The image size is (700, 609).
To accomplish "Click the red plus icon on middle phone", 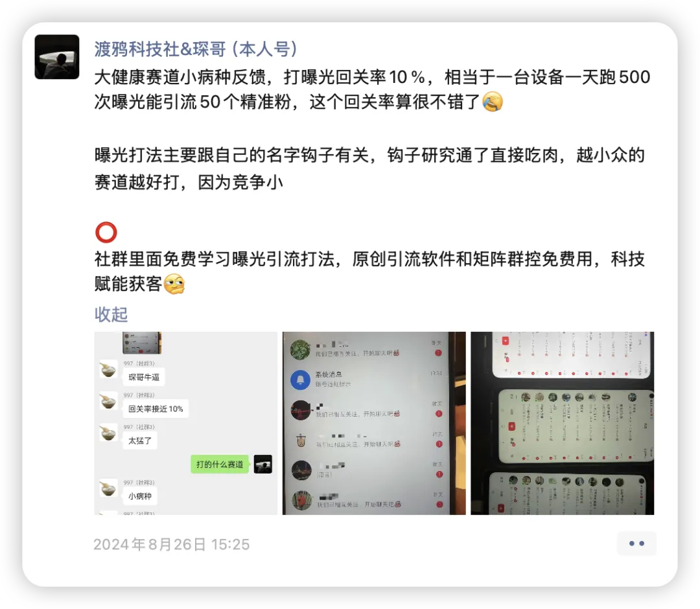I will [511, 426].
